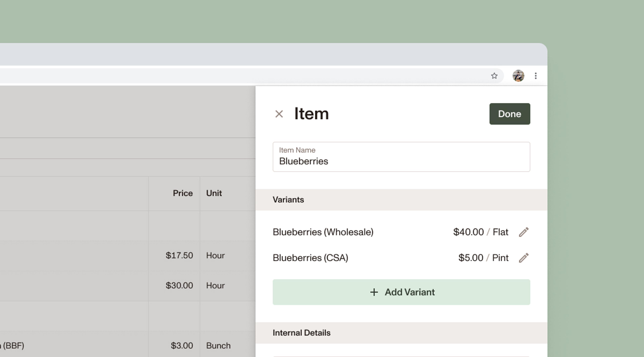Click the Variants section header
This screenshot has width=644, height=357.
pos(288,200)
